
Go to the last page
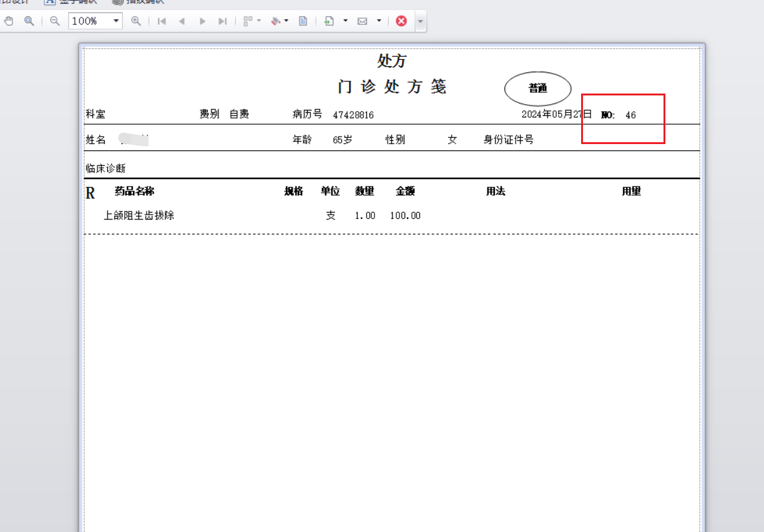(222, 21)
